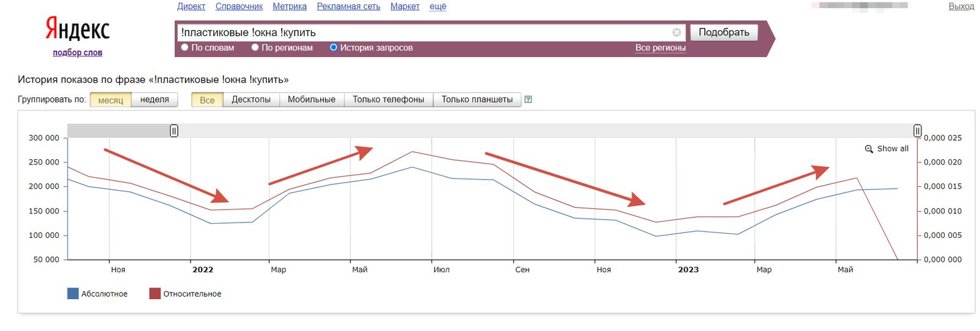The width and height of the screenshot is (980, 331).
Task: Toggle the red Относительное legend marker
Action: pos(155,294)
